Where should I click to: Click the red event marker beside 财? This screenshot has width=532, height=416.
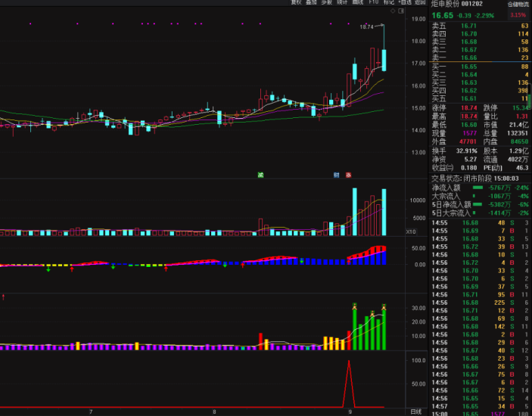click(x=348, y=175)
